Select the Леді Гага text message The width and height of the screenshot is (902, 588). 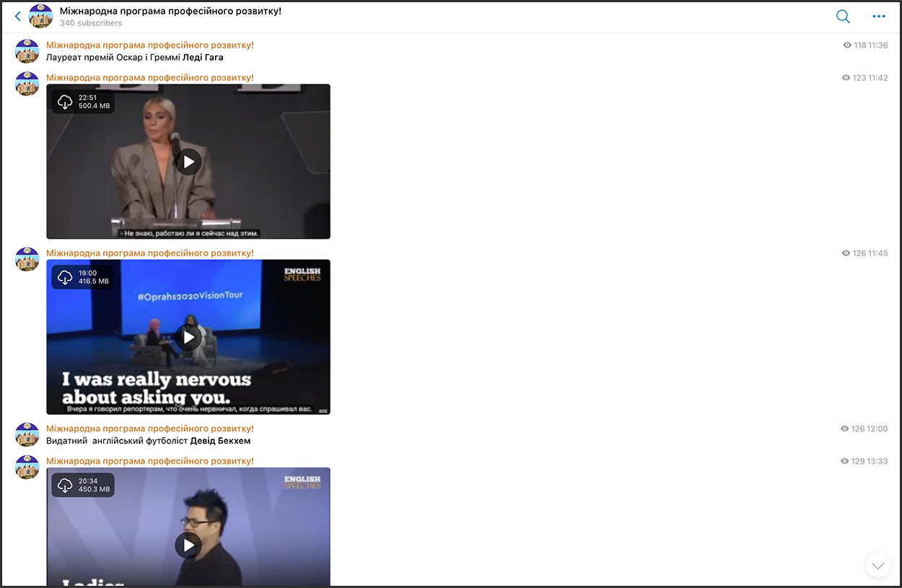point(135,58)
